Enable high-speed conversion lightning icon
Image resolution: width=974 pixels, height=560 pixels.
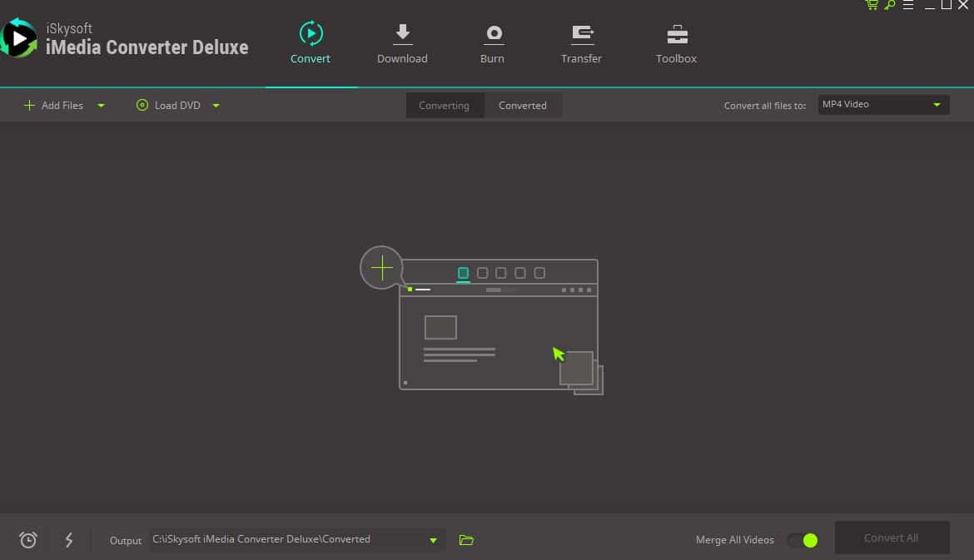pos(69,539)
